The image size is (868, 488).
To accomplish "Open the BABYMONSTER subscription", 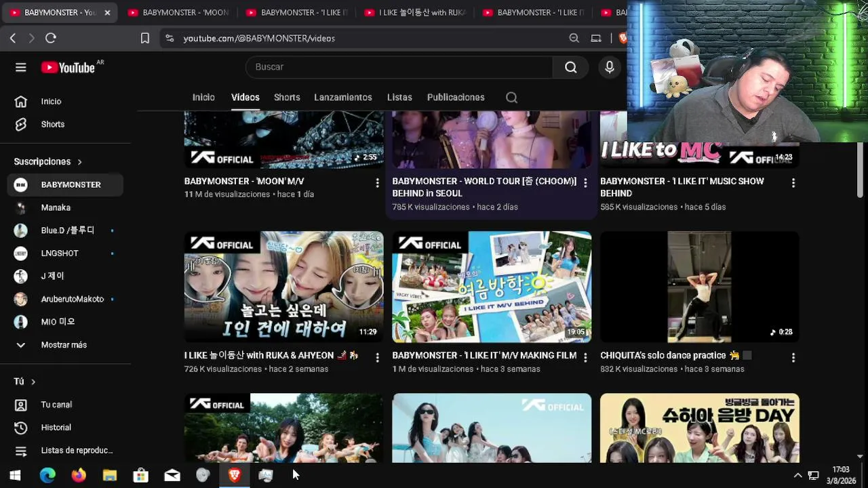I will pos(66,185).
